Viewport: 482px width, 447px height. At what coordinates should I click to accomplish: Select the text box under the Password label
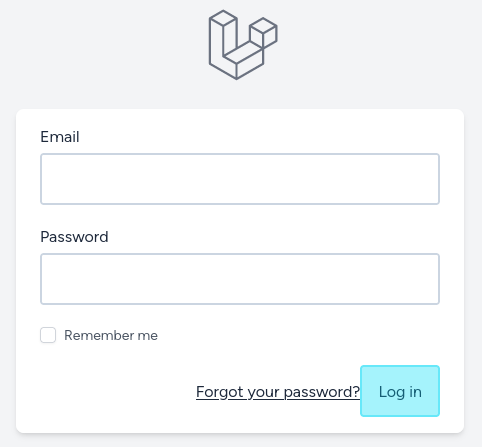click(x=240, y=279)
